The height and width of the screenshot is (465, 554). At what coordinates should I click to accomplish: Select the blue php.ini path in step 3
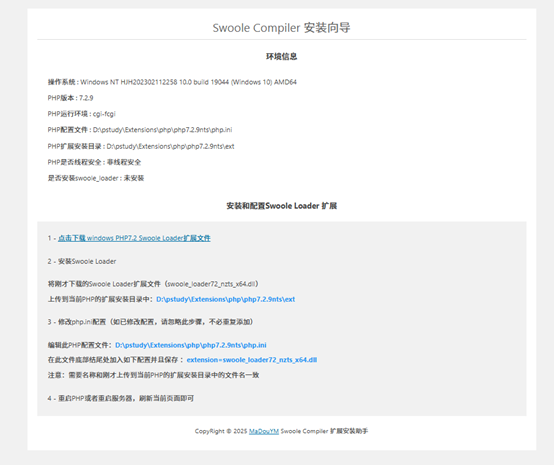point(191,345)
